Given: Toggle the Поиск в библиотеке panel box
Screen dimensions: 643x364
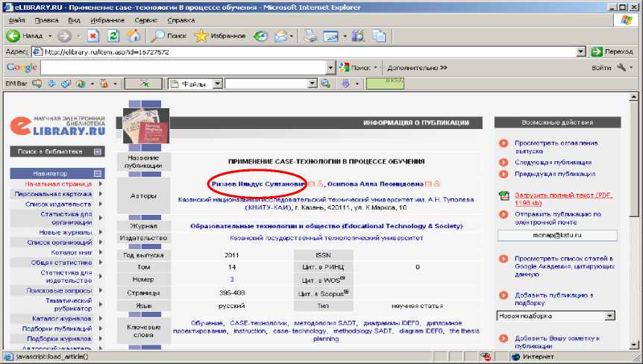Looking at the screenshot, I should [x=98, y=151].
